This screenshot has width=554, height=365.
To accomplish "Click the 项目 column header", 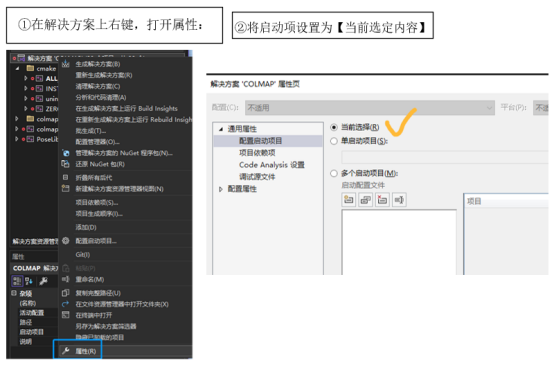I will (506, 201).
